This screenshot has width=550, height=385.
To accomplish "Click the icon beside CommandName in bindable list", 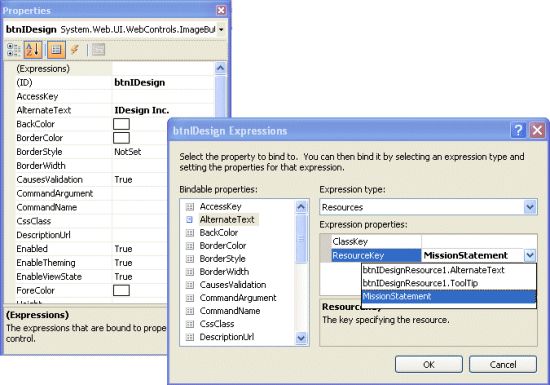I will coord(189,311).
